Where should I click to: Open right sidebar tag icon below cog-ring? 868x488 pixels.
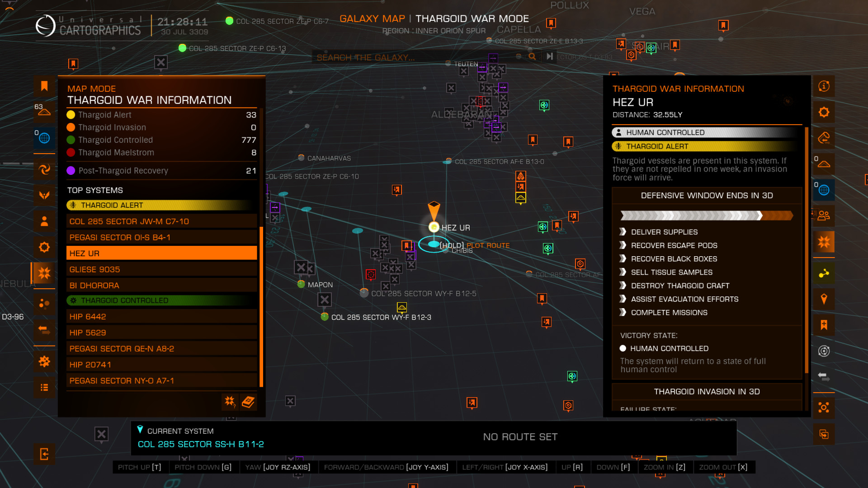point(824,138)
